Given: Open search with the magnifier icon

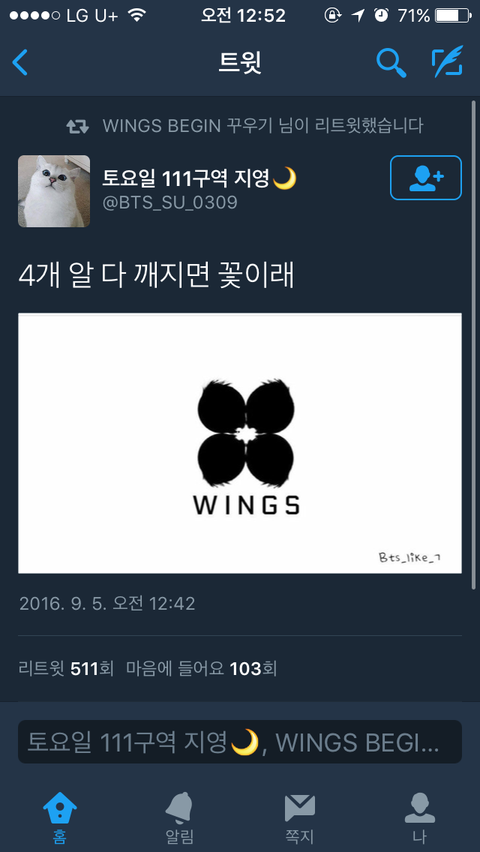Looking at the screenshot, I should click(391, 63).
